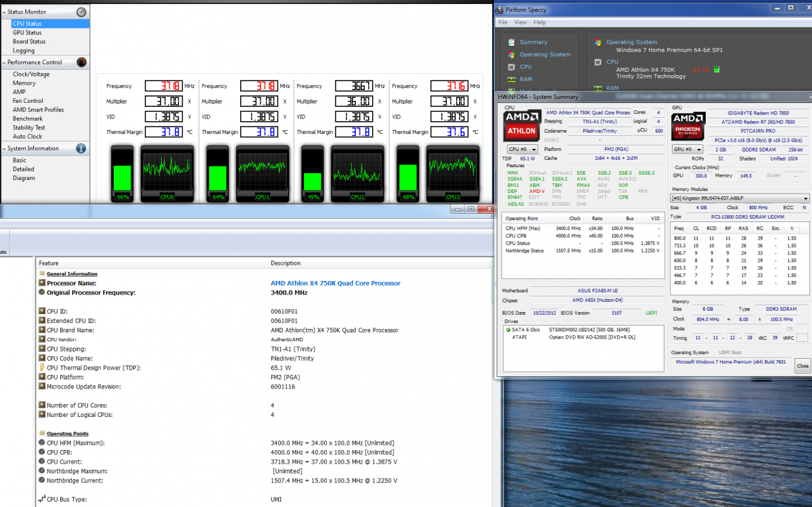Open AMD Smart Profiles
The image size is (812, 507).
[x=38, y=110]
